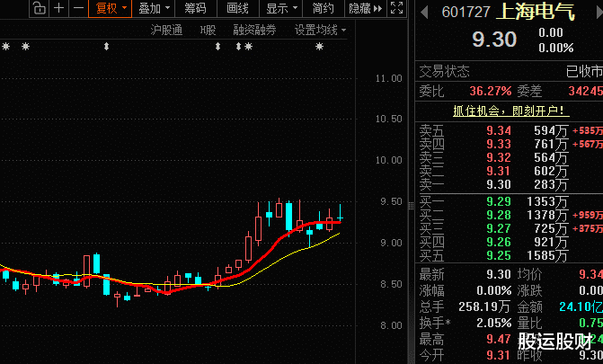Click the 买四 price 9.26

[499, 242]
